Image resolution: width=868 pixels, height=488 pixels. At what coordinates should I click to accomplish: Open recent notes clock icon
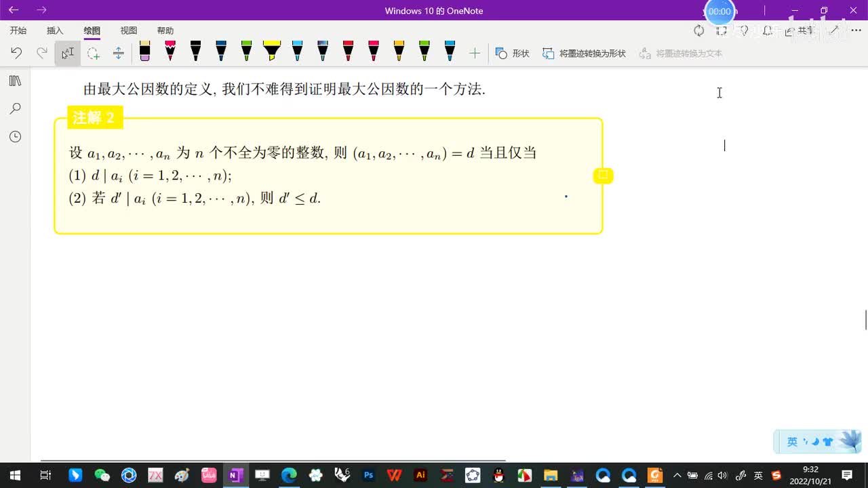point(15,136)
